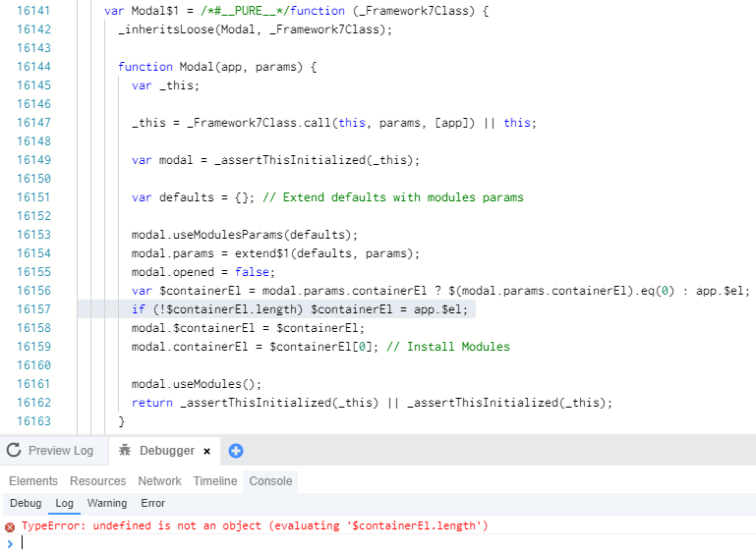This screenshot has width=756, height=552.
Task: Close the Debugger tab
Action: [x=206, y=451]
